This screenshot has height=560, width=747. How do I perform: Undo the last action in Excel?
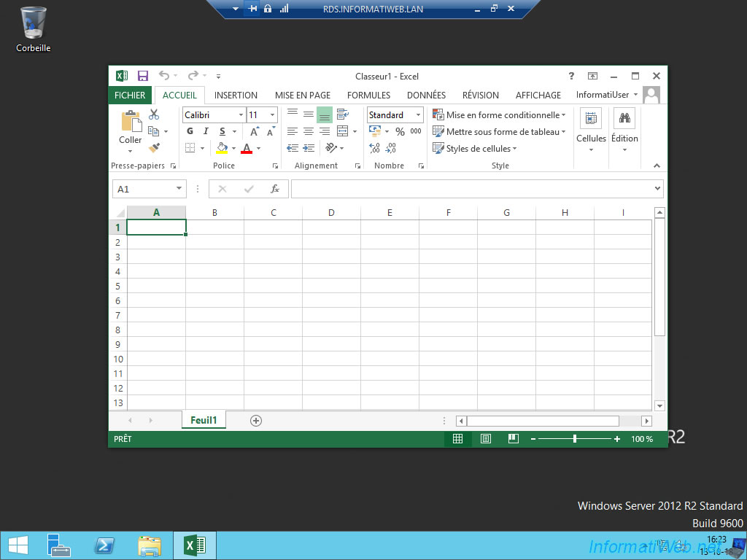(x=164, y=76)
